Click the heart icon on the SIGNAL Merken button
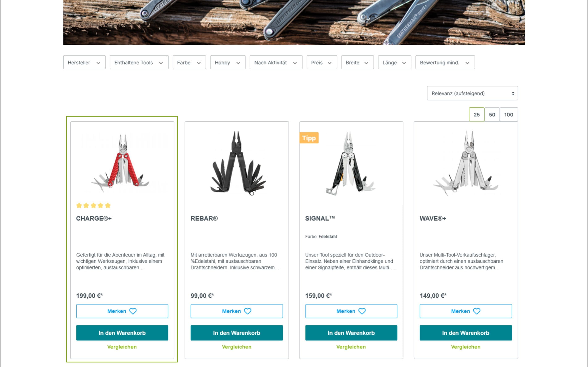Screen dimensions: 588x367 [362, 311]
